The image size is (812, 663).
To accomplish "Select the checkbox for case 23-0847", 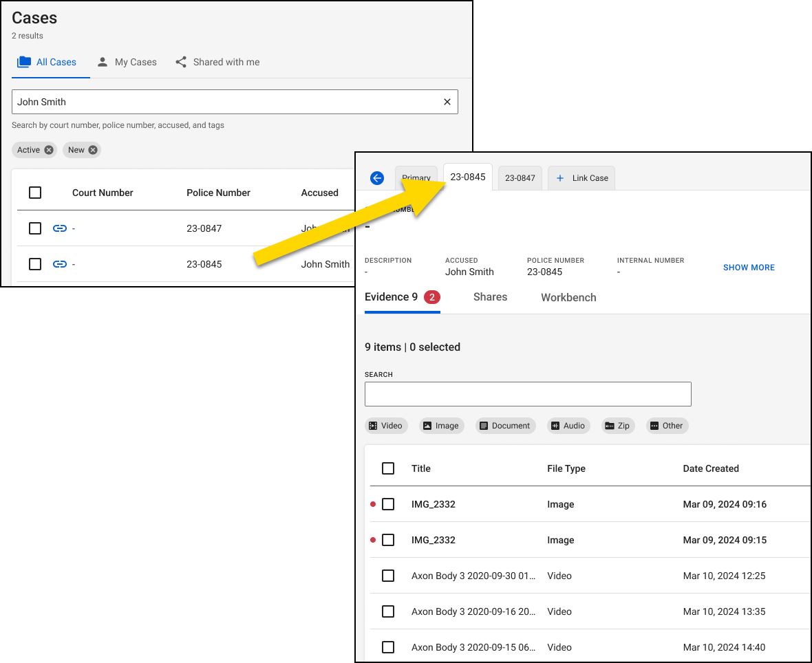I will click(x=35, y=228).
